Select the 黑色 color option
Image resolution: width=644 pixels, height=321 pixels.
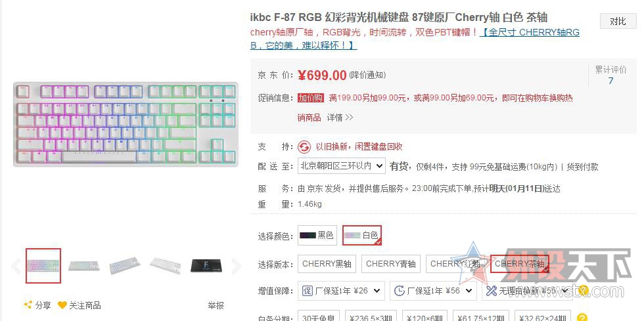317,235
